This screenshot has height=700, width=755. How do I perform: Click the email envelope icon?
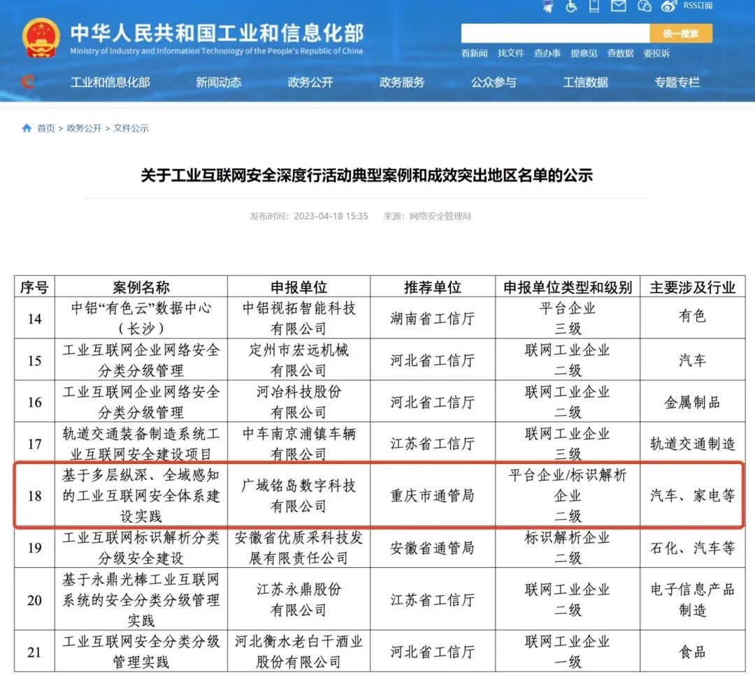tap(619, 6)
